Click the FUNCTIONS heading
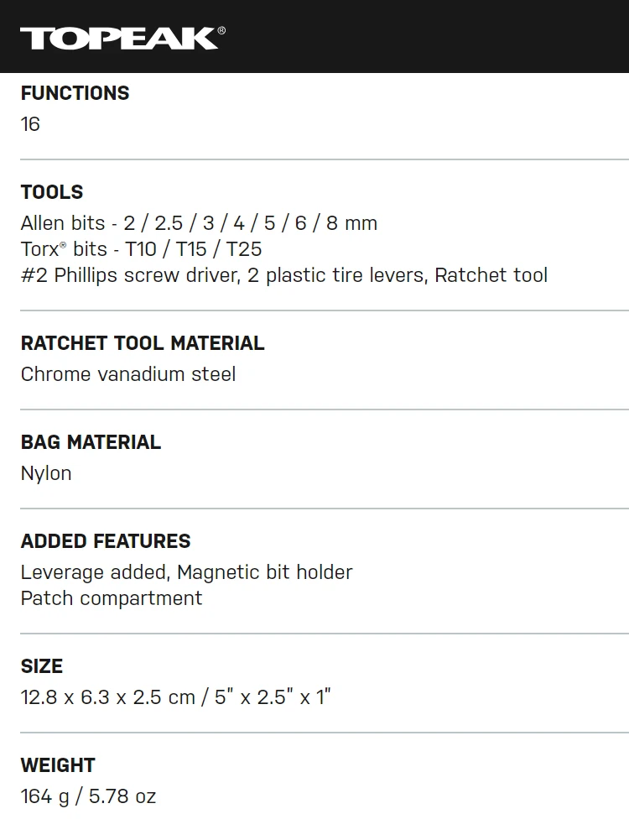This screenshot has height=840, width=629. coord(75,93)
